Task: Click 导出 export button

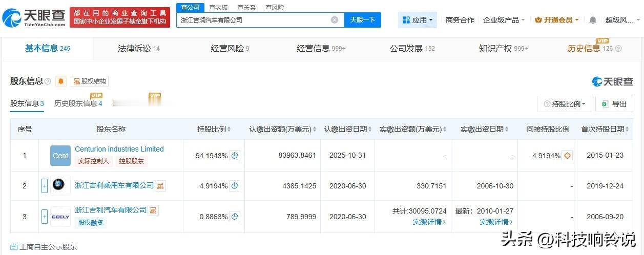Action: pos(614,104)
